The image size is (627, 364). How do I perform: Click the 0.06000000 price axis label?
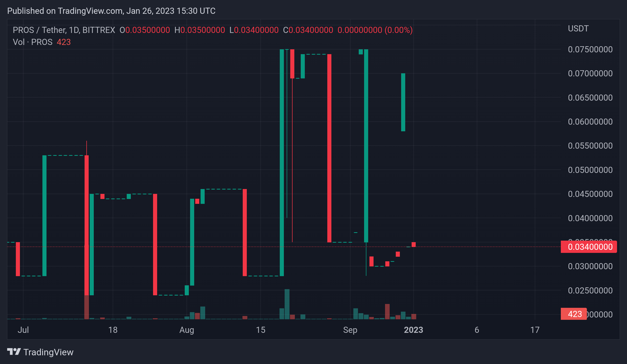[x=590, y=122]
